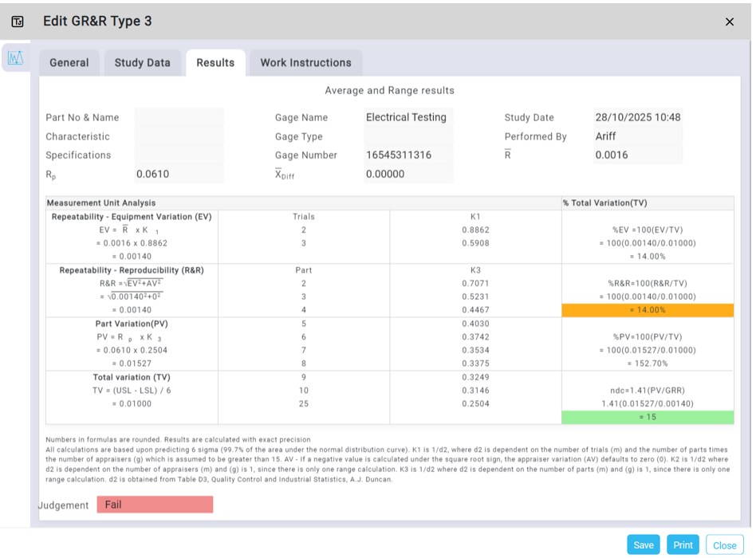This screenshot has width=756, height=558.
Task: Click the Gage Name field showing Electrical Testing
Action: coord(408,117)
